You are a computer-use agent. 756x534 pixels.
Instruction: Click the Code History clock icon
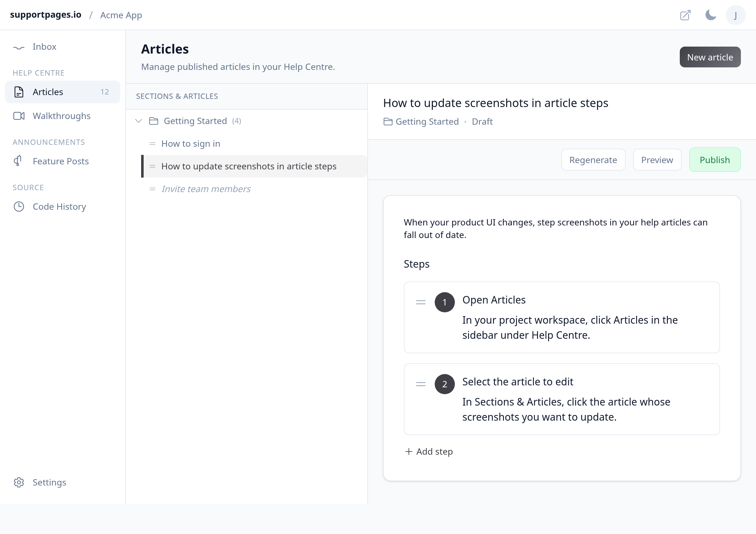tap(19, 206)
